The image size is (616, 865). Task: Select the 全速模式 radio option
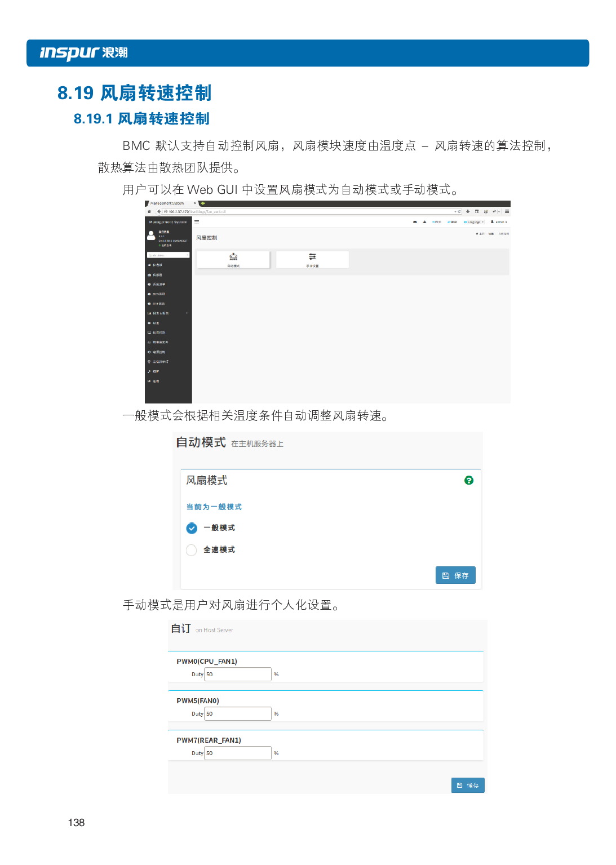(x=192, y=550)
